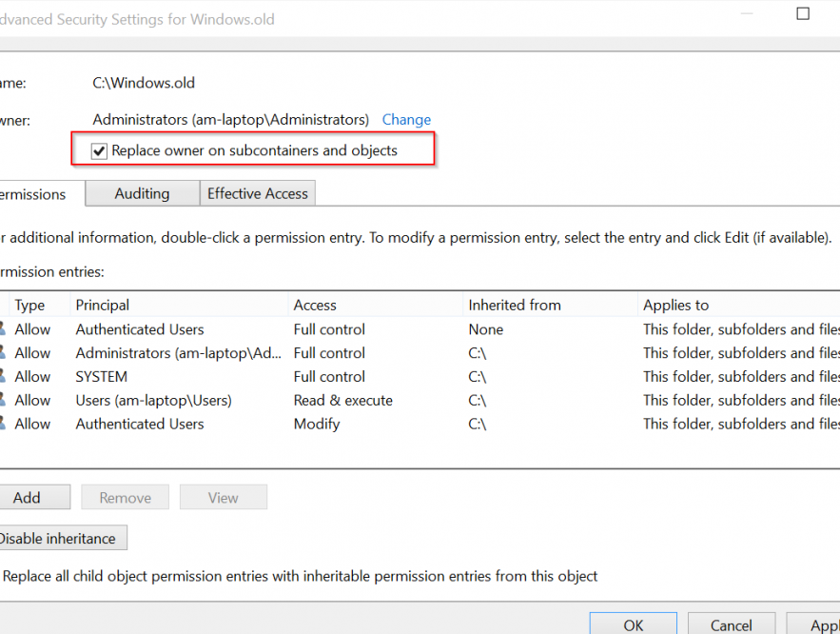Click the Disable inheritance button
This screenshot has width=840, height=634.
[57, 539]
